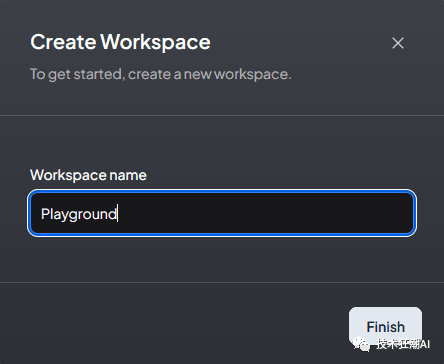Select the word 'Workspace' in the title
Screen dimensions: 444x364
(x=155, y=42)
